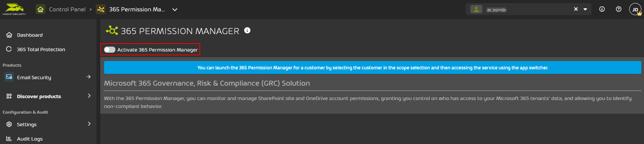644x144 pixels.
Task: Clear the scope selection with the X
Action: (x=576, y=9)
